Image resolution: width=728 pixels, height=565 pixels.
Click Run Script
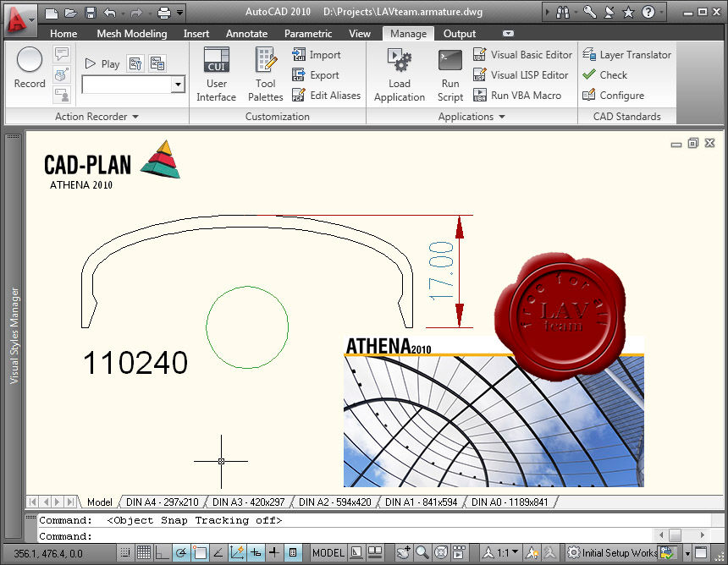click(449, 74)
